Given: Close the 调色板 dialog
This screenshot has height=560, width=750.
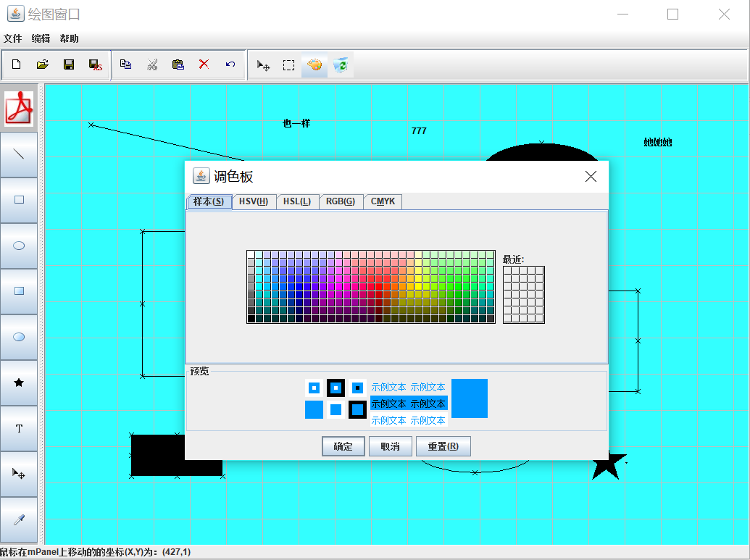Looking at the screenshot, I should (591, 177).
